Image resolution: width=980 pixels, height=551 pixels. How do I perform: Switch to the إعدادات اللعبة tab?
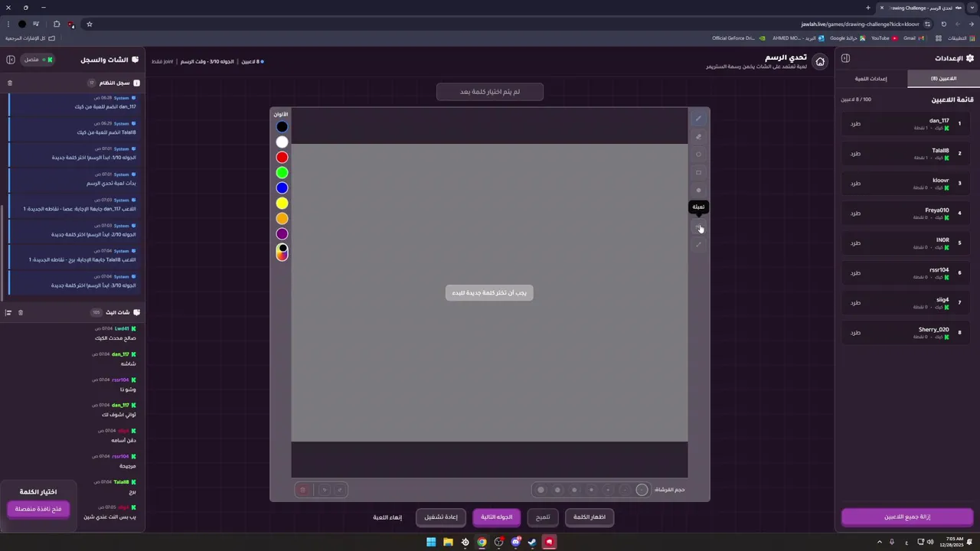click(871, 78)
